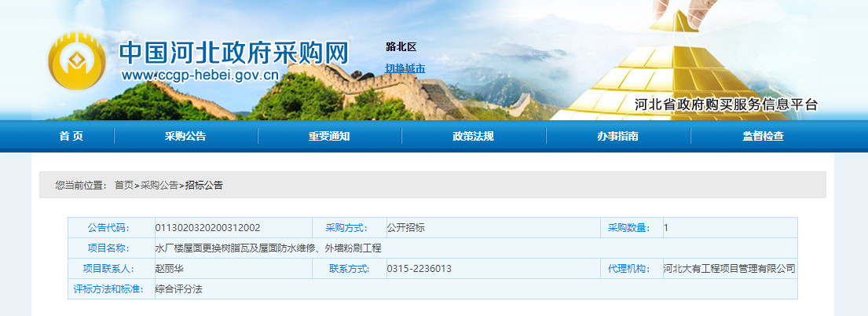Open the 政策法规 navigation item
Viewport: 868px width, 316px height.
tap(473, 136)
